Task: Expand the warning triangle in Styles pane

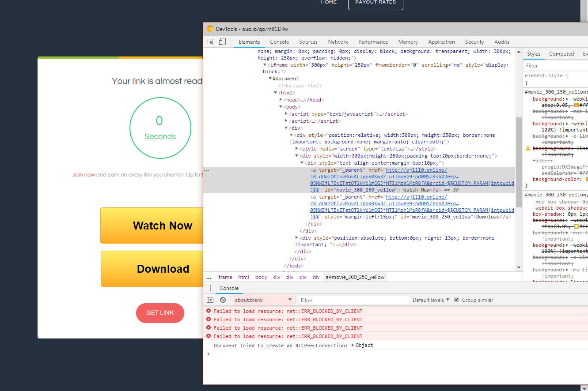Action: [527, 148]
